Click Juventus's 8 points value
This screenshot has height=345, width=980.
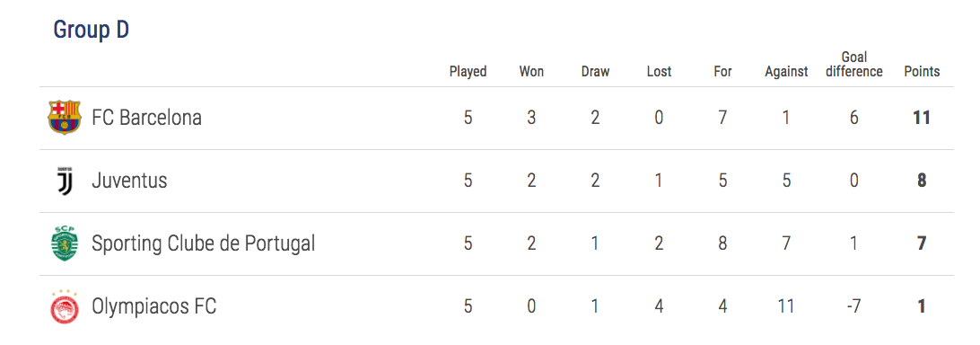click(x=922, y=181)
